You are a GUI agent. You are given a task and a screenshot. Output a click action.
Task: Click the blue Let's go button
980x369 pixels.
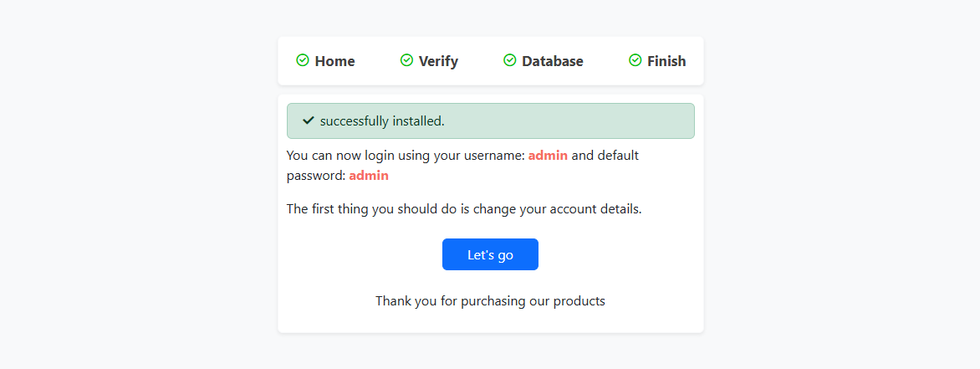click(x=490, y=254)
